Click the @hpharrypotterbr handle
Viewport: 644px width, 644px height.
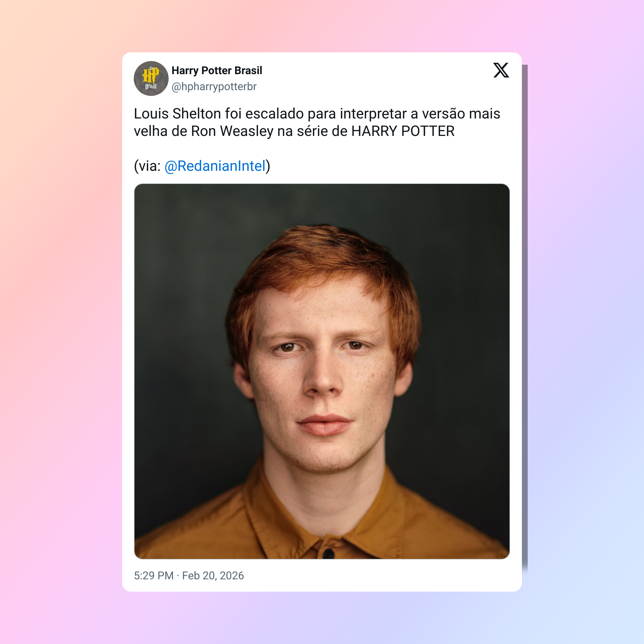pyautogui.click(x=214, y=86)
